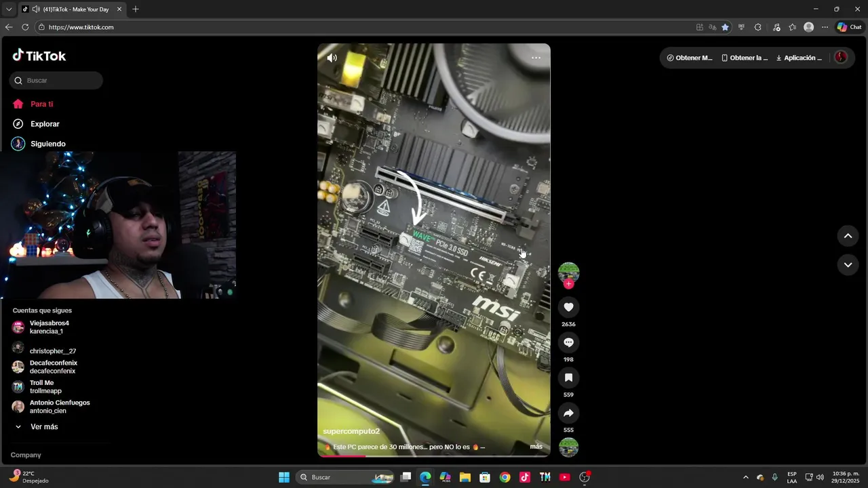This screenshot has width=868, height=488.
Task: Click the TikTok logo
Action: pos(39,56)
